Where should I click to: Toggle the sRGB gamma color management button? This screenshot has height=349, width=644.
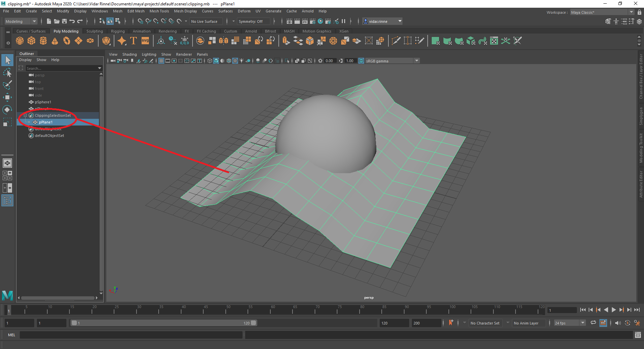point(361,61)
